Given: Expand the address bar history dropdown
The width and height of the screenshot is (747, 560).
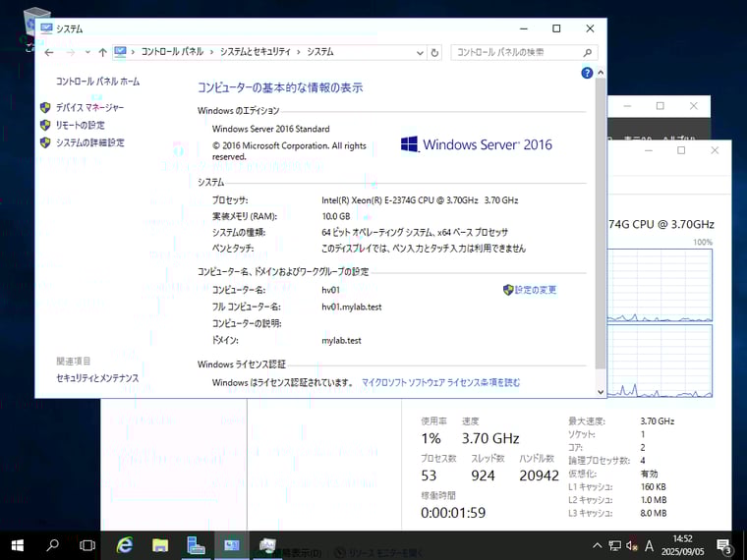Looking at the screenshot, I should [x=419, y=52].
